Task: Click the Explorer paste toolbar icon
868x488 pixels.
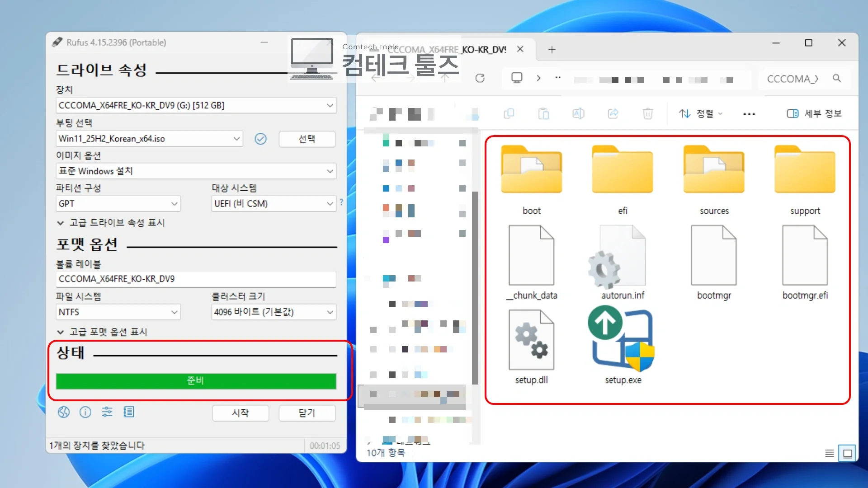Action: point(543,113)
